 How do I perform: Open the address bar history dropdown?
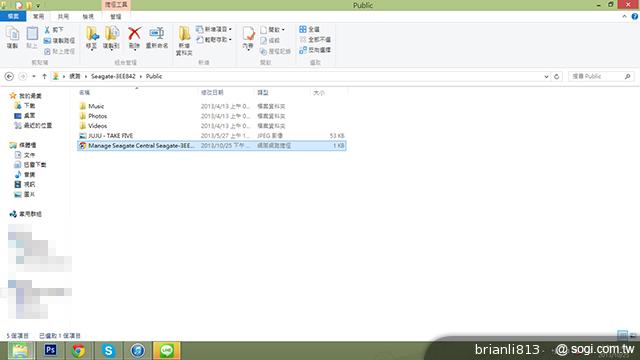tap(546, 76)
